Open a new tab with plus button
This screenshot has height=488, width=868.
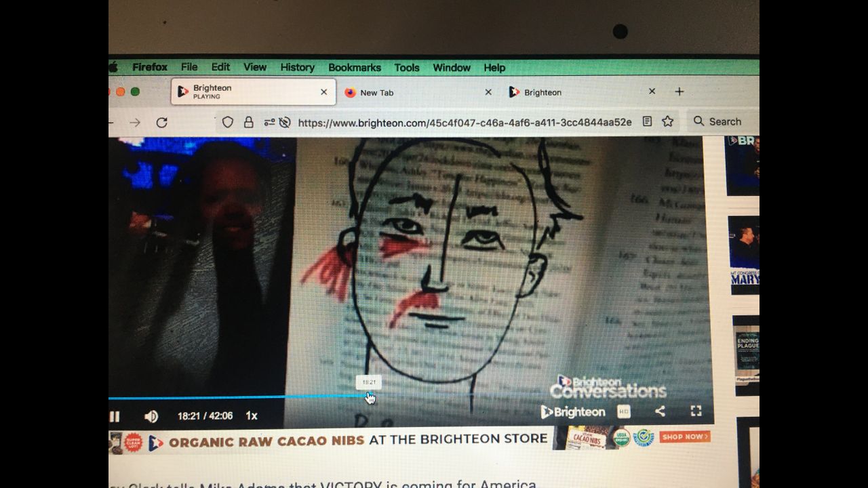point(679,91)
